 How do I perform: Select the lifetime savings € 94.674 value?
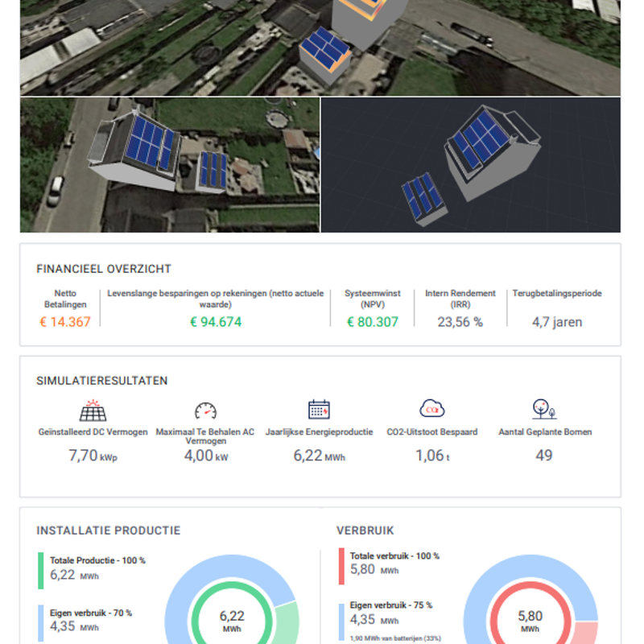click(x=216, y=322)
